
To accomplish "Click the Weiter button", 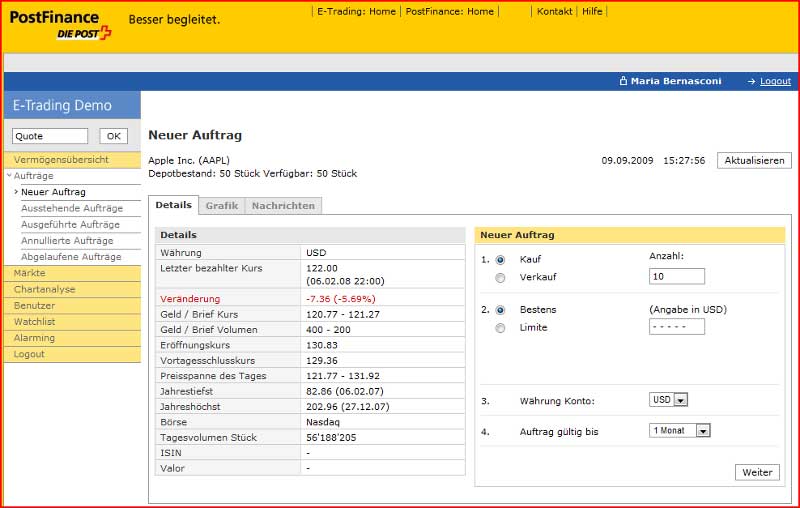I will pyautogui.click(x=757, y=472).
